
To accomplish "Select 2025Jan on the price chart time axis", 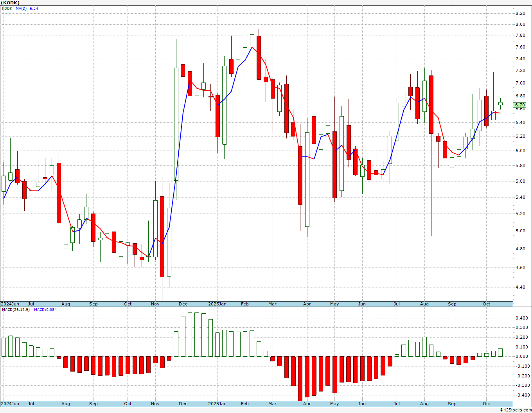I will 217,304.
